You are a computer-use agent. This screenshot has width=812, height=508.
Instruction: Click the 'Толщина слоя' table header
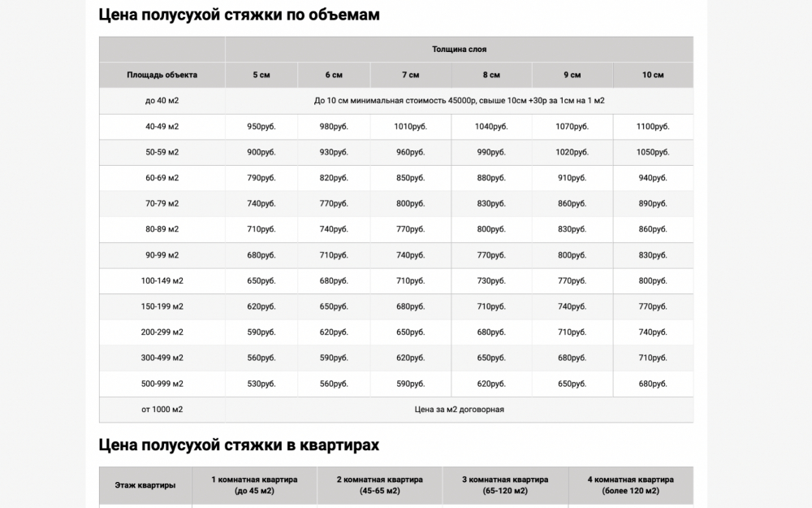[459, 50]
